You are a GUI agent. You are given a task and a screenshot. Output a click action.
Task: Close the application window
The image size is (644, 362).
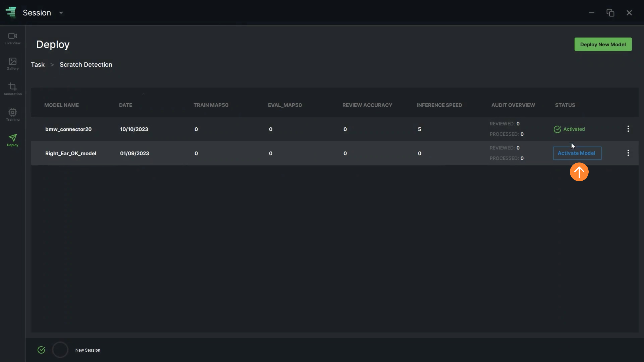(629, 13)
